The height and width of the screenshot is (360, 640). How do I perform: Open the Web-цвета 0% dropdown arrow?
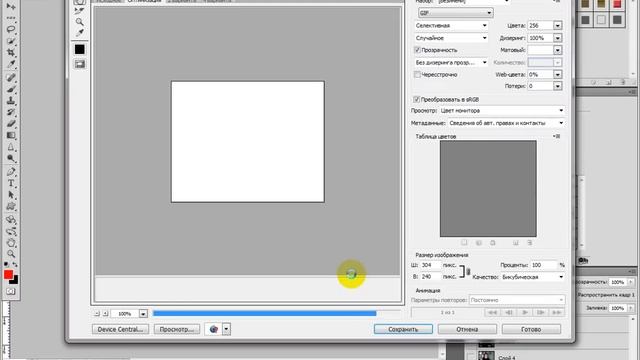coord(558,75)
